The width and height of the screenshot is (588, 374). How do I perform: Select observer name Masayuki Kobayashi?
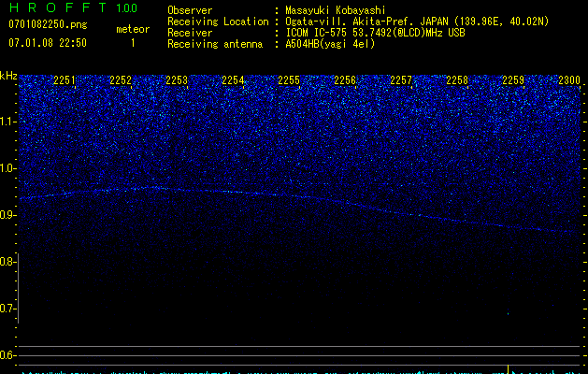pos(332,10)
